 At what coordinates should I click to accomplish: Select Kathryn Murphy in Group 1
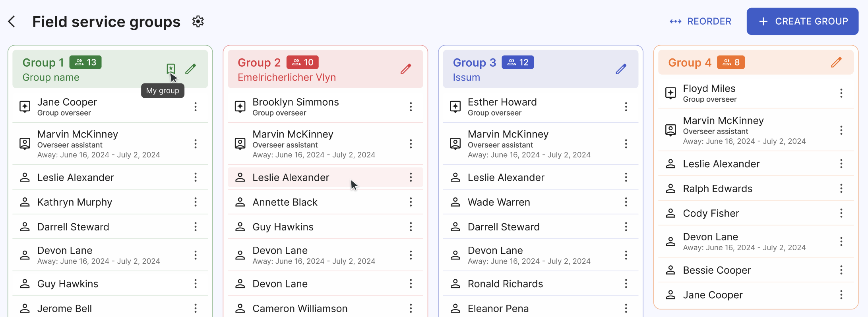[75, 202]
